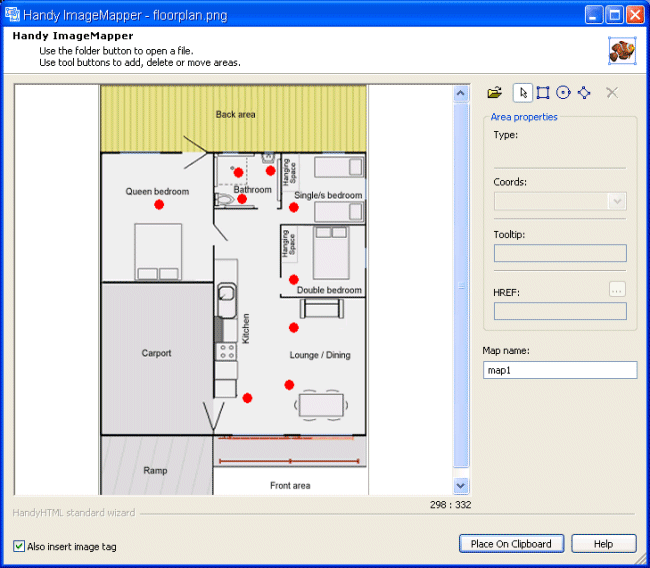Click the red dot beside Single/s bedroom label
The image size is (650, 568).
(x=293, y=207)
